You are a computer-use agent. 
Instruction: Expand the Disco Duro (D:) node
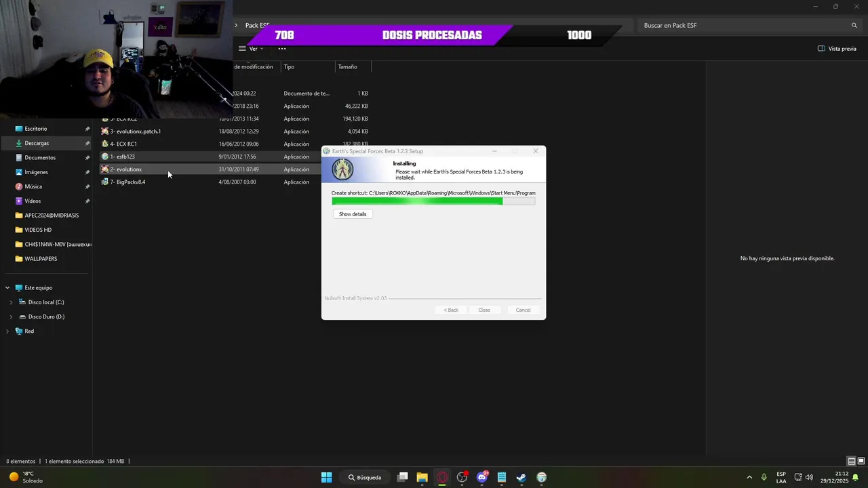pyautogui.click(x=11, y=317)
